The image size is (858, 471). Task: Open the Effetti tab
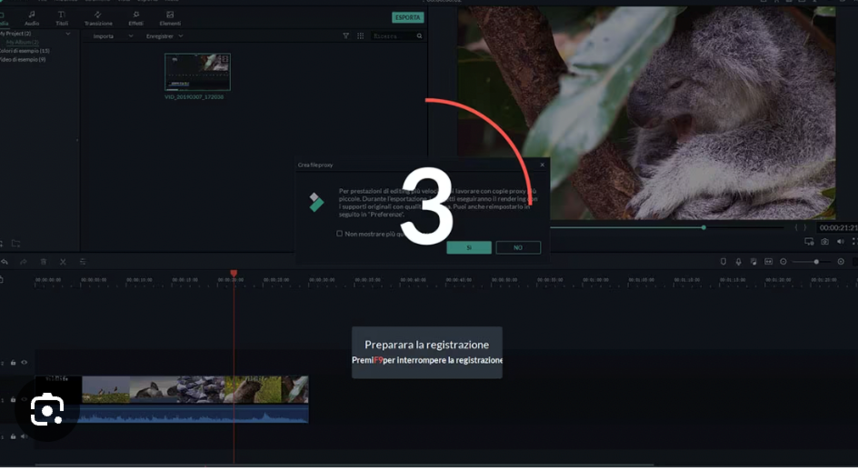tap(136, 18)
